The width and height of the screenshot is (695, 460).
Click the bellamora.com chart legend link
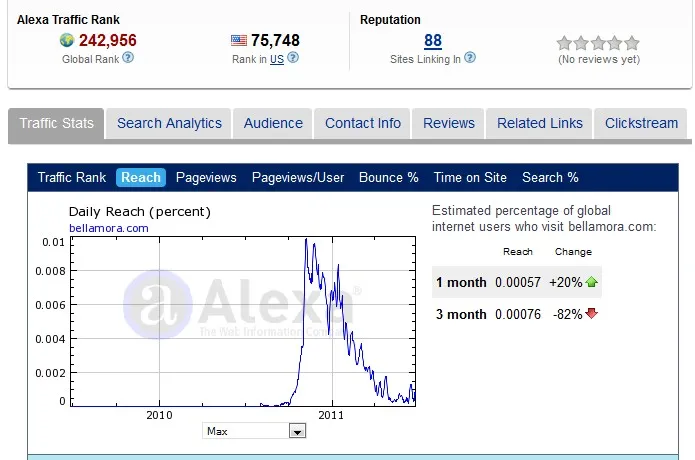pyautogui.click(x=109, y=228)
